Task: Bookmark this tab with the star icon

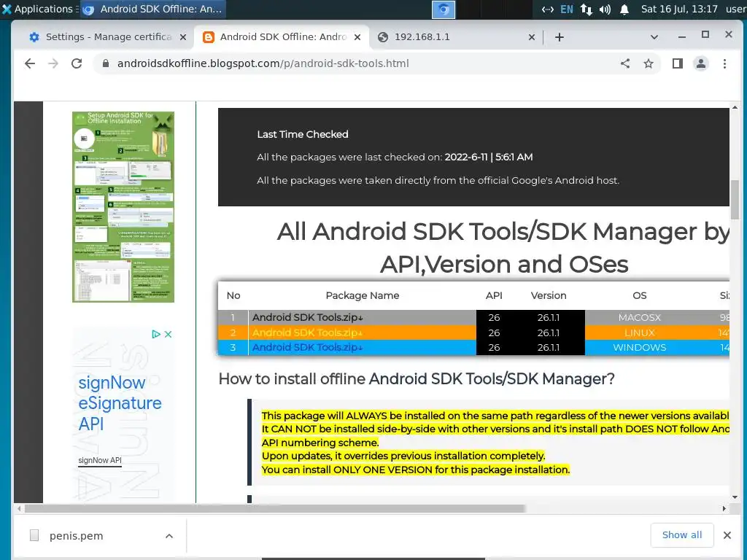Action: click(649, 63)
